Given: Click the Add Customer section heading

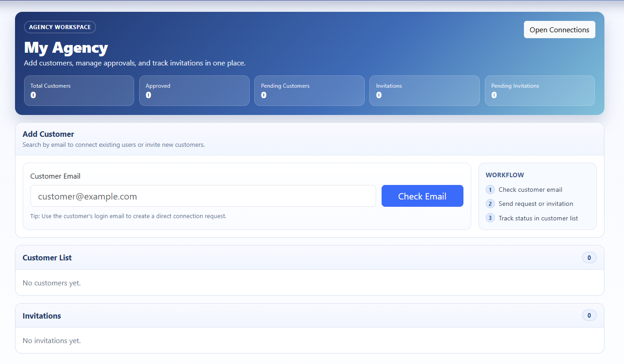Looking at the screenshot, I should coord(48,134).
